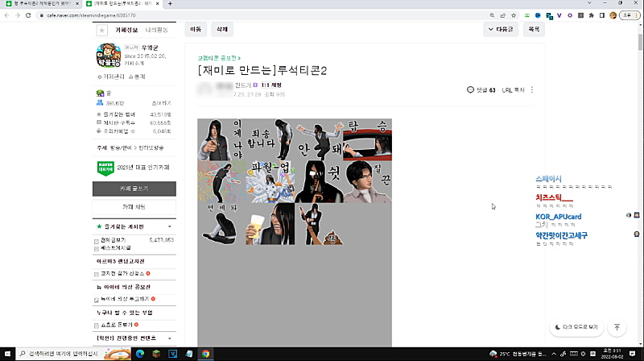Open the green monitor browser extension

point(527,15)
